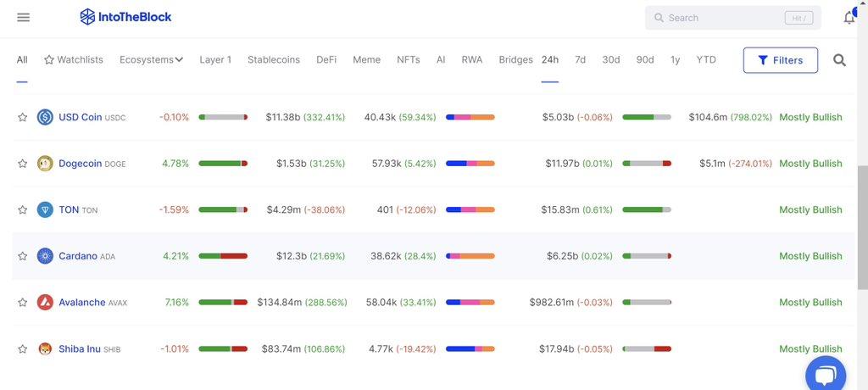
Task: Open the USD Coin asset page
Action: (81, 118)
